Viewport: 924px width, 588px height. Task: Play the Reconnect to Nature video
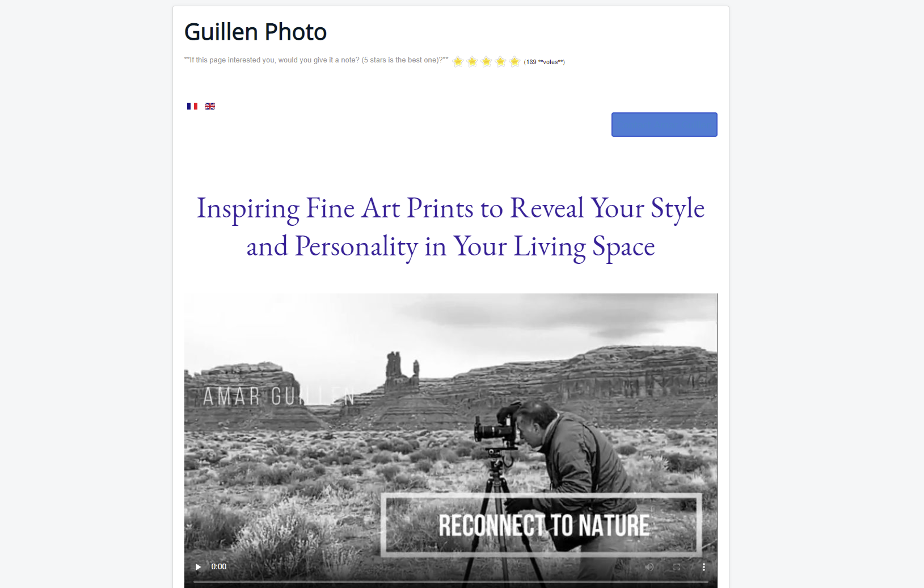pos(198,567)
